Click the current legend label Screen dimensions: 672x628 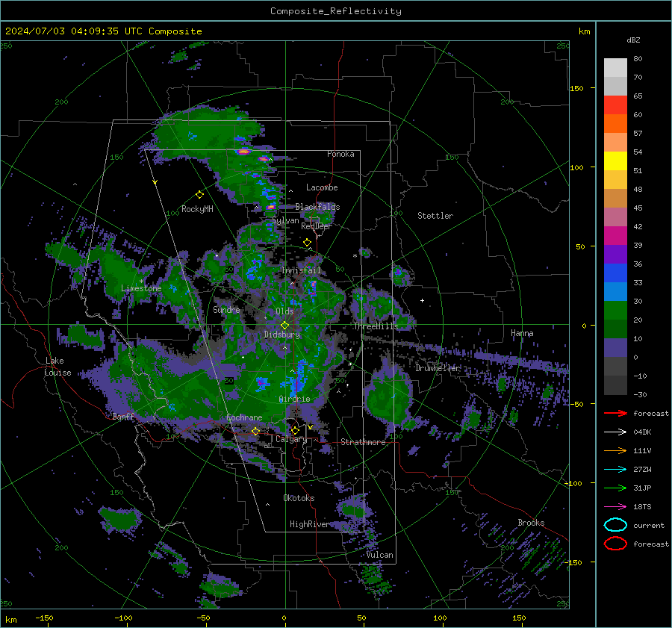pos(649,525)
